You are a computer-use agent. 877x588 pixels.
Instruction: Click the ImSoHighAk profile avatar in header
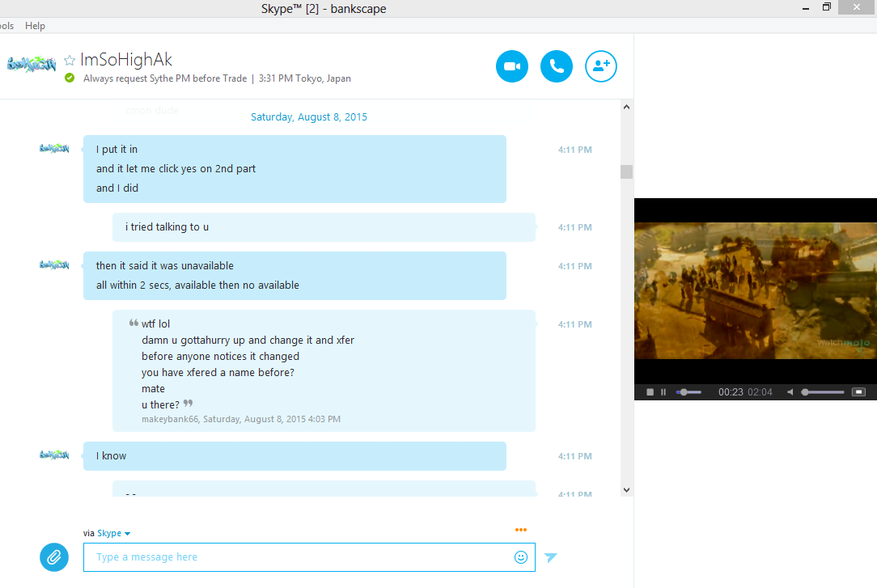point(32,64)
